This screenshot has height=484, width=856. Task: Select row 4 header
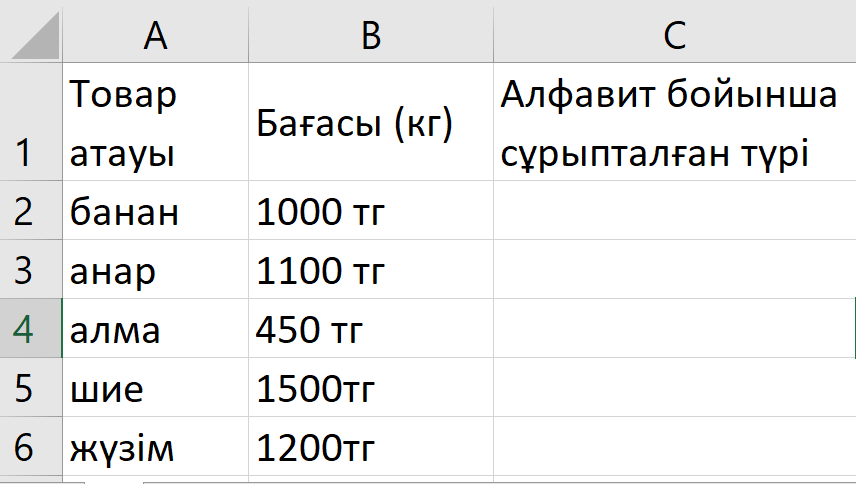(24, 329)
